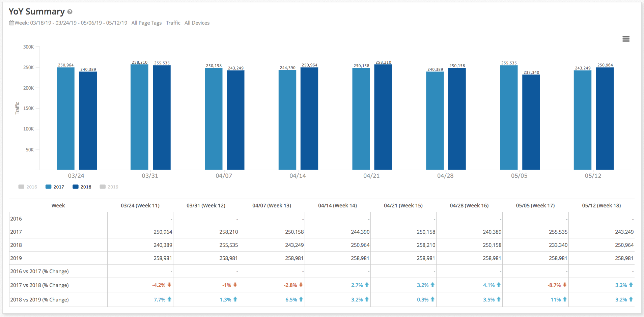
Task: Click the 2018 bar for 04/21
Action: (x=383, y=117)
